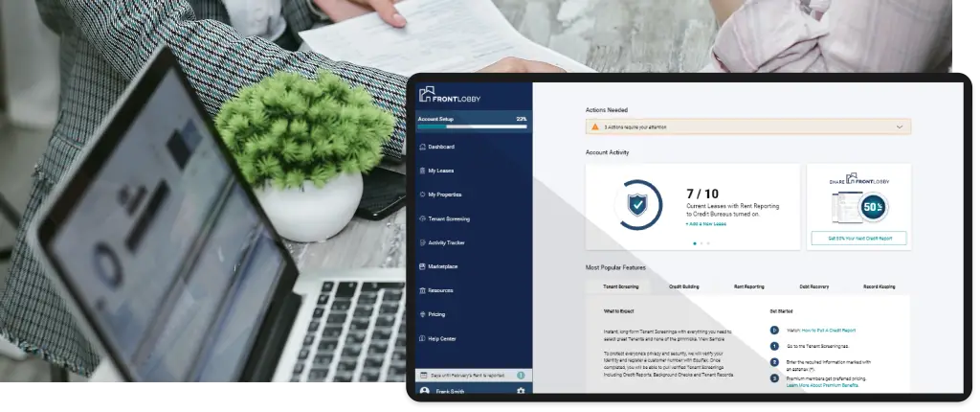
Task: Click the Account Setup 23% label
Action: [x=473, y=119]
